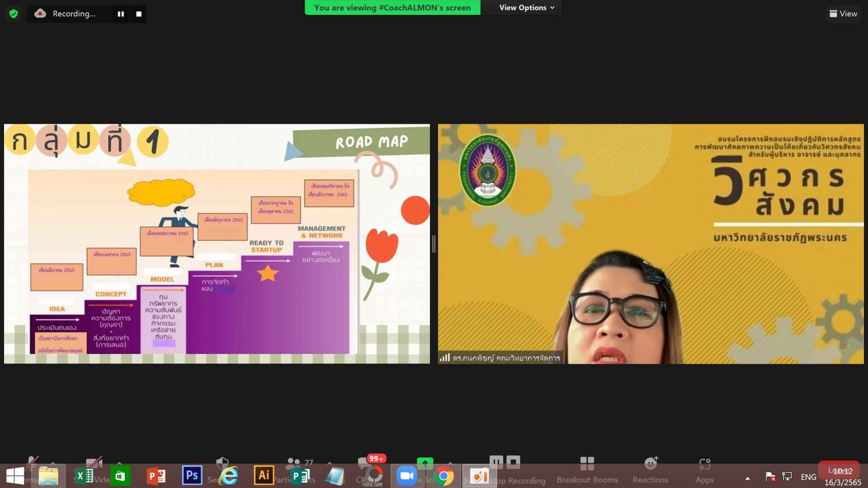Launch Illustrator from the taskbar
This screenshot has width=868, height=488.
click(x=264, y=475)
